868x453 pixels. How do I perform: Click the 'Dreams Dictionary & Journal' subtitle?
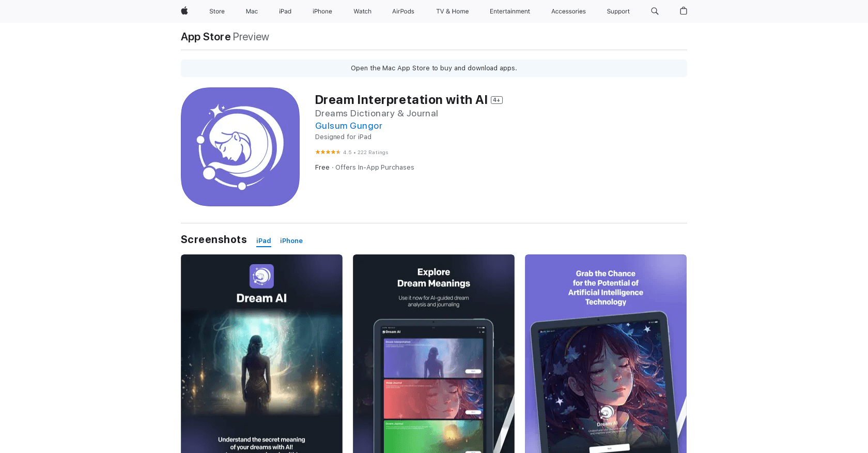[x=377, y=113]
